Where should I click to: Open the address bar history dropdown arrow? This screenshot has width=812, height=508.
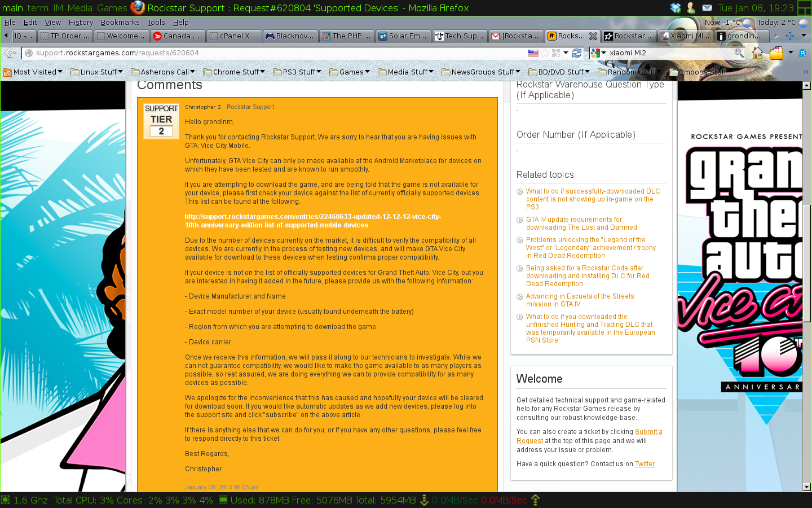click(566, 53)
